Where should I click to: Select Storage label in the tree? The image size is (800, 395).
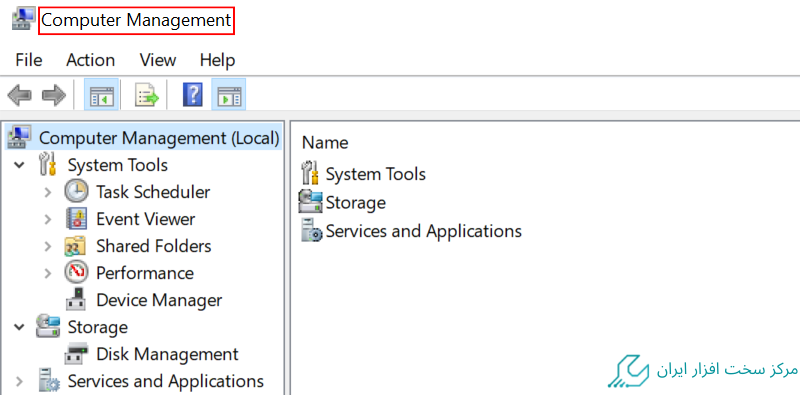pyautogui.click(x=97, y=327)
